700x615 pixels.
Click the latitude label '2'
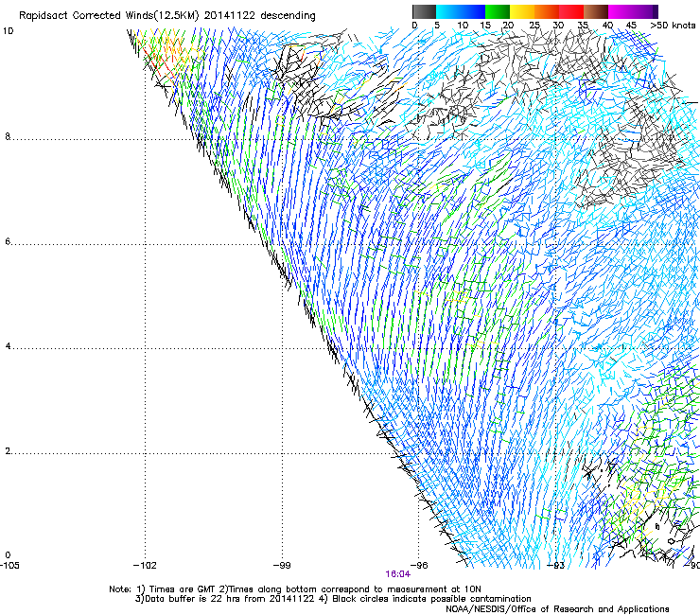pyautogui.click(x=8, y=451)
